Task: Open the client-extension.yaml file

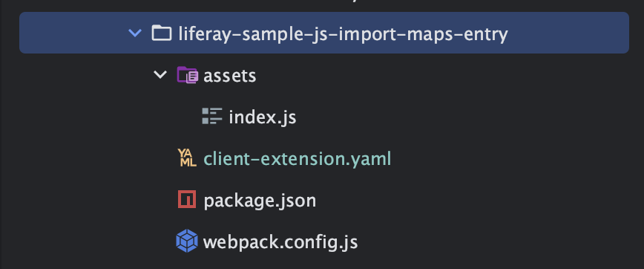Action: coord(298,159)
